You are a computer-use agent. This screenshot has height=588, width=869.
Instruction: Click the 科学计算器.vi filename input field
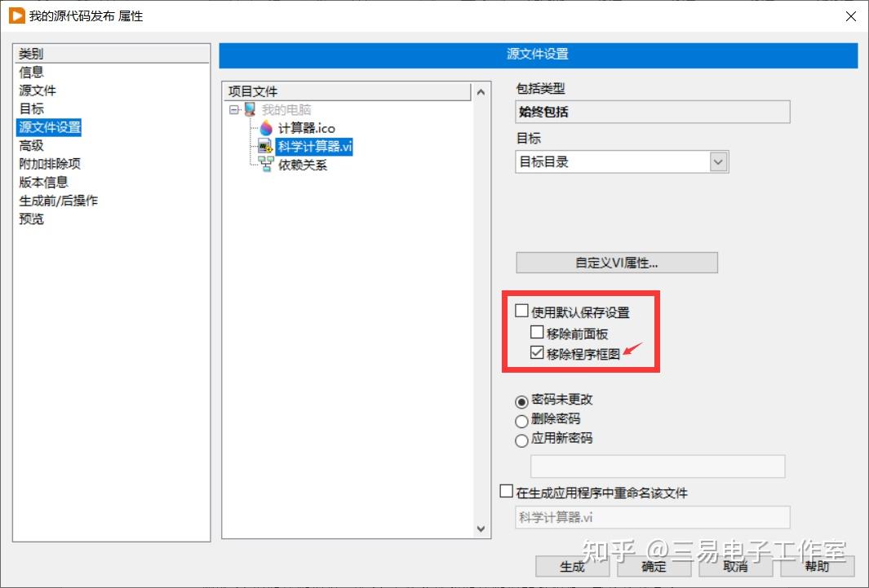coord(653,517)
